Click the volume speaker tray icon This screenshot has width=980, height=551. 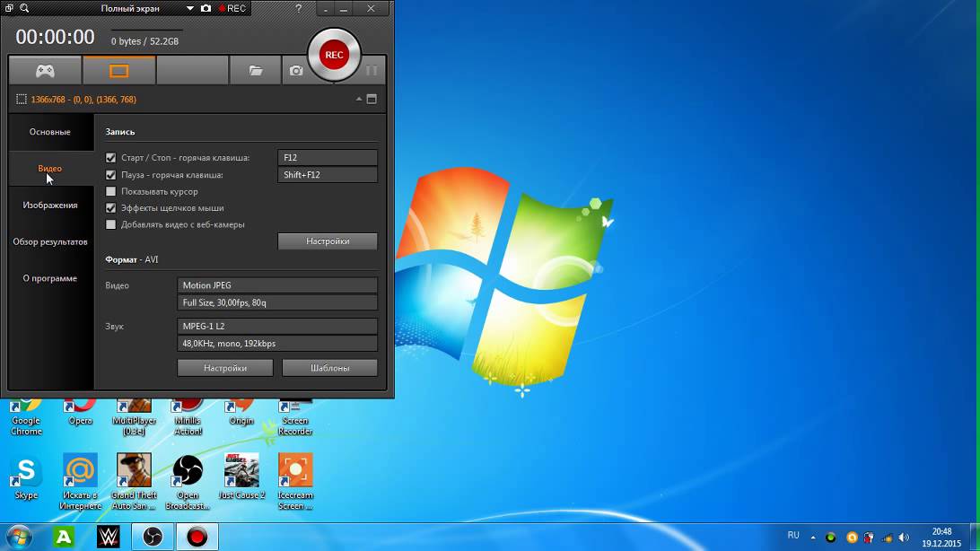[x=904, y=538]
